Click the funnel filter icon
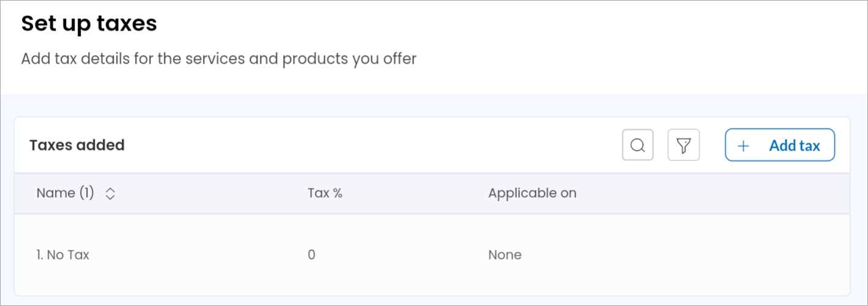The image size is (868, 306). 683,145
